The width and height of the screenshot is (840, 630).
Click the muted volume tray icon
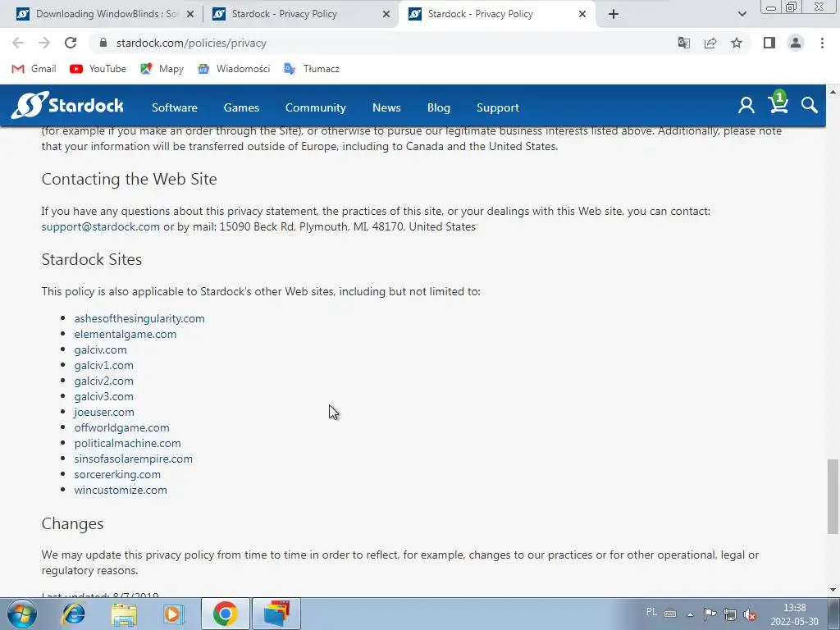pyautogui.click(x=750, y=614)
